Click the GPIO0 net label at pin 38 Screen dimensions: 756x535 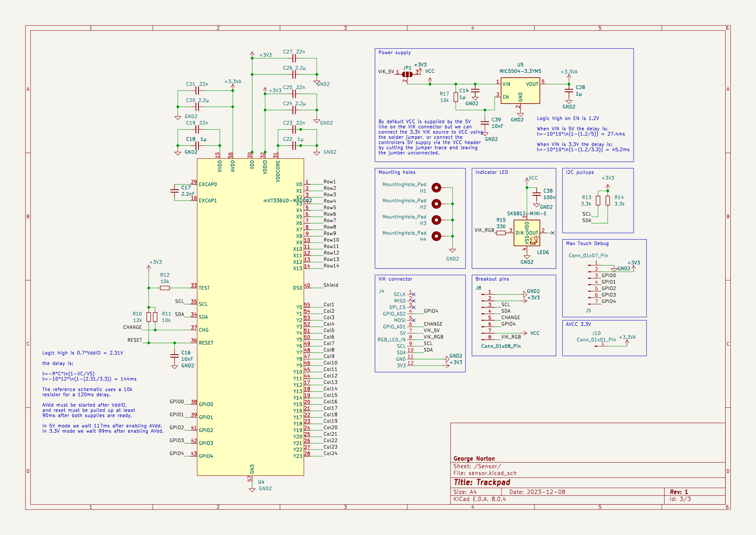[x=177, y=402]
